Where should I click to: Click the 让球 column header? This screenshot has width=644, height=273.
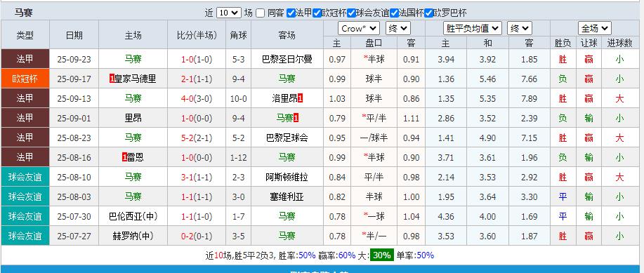tap(589, 43)
